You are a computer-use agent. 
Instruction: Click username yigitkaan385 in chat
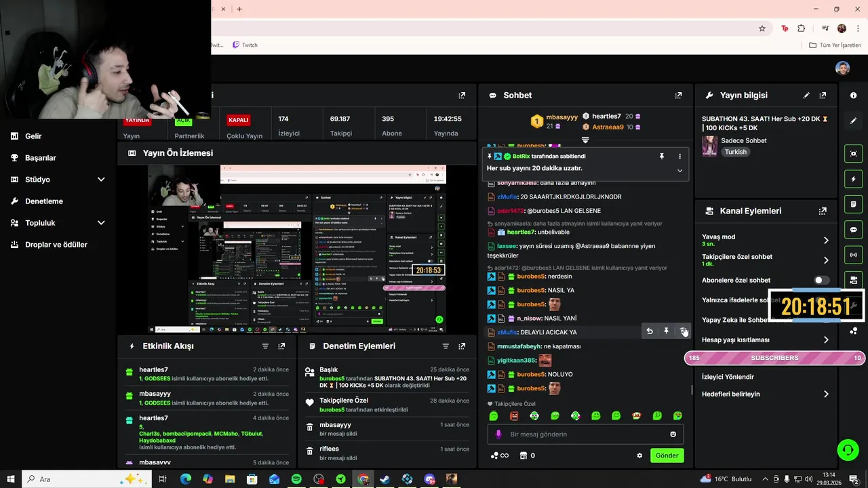[516, 361]
